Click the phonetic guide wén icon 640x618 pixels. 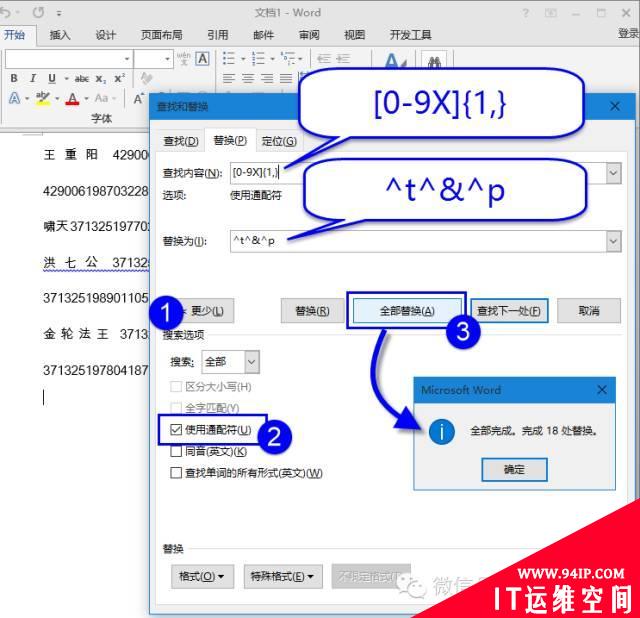click(184, 58)
